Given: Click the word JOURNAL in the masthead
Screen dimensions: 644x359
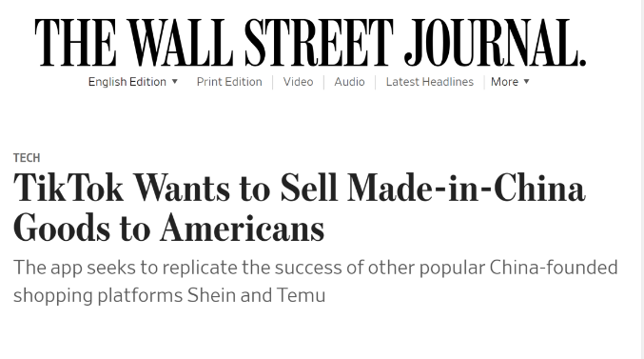Looking at the screenshot, I should point(495,43).
